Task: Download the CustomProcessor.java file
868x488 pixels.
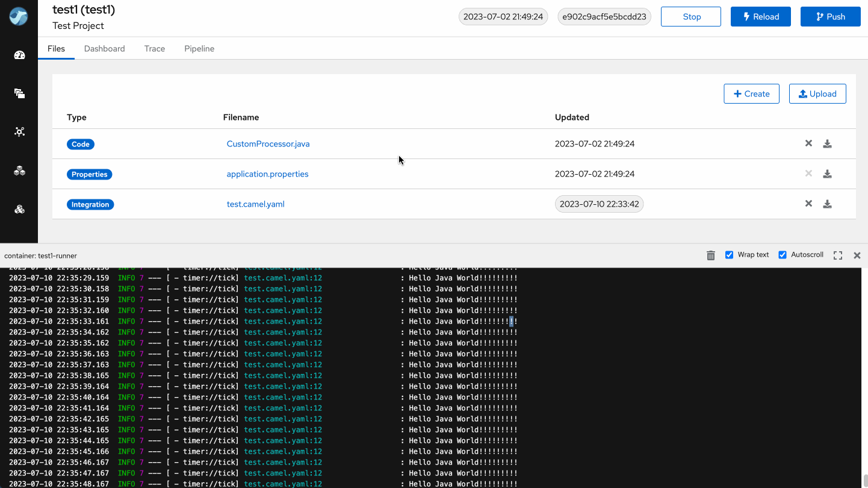Action: point(827,144)
